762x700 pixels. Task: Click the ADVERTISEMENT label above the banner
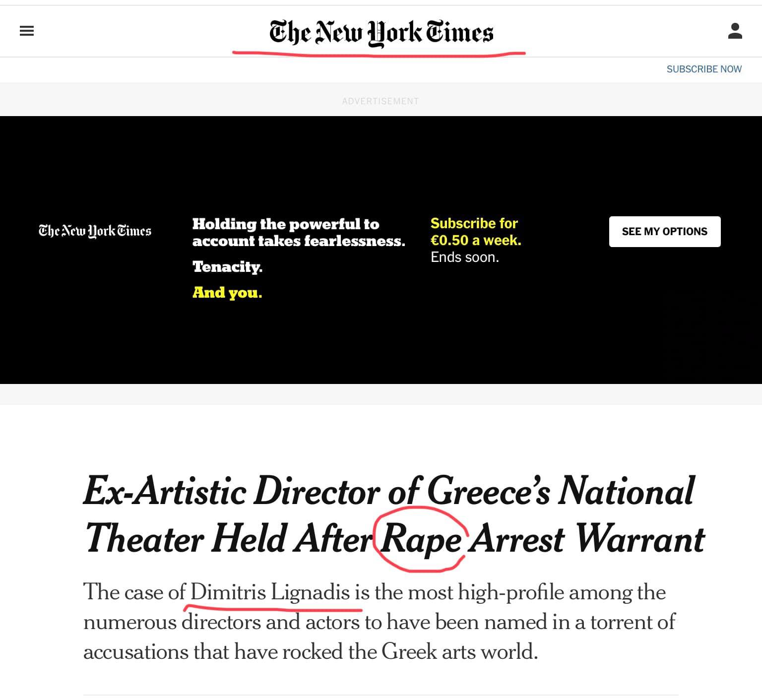pyautogui.click(x=381, y=101)
